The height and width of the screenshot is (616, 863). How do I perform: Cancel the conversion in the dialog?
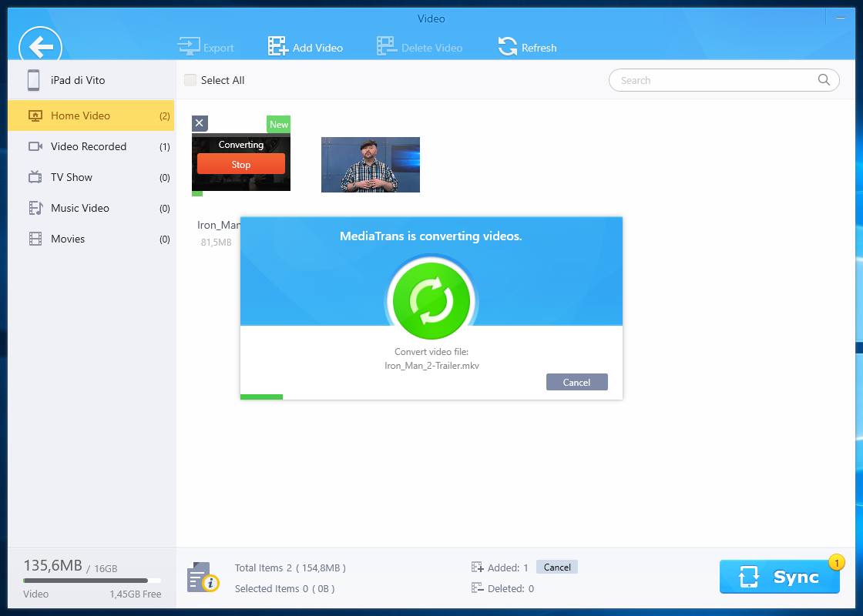coord(577,382)
